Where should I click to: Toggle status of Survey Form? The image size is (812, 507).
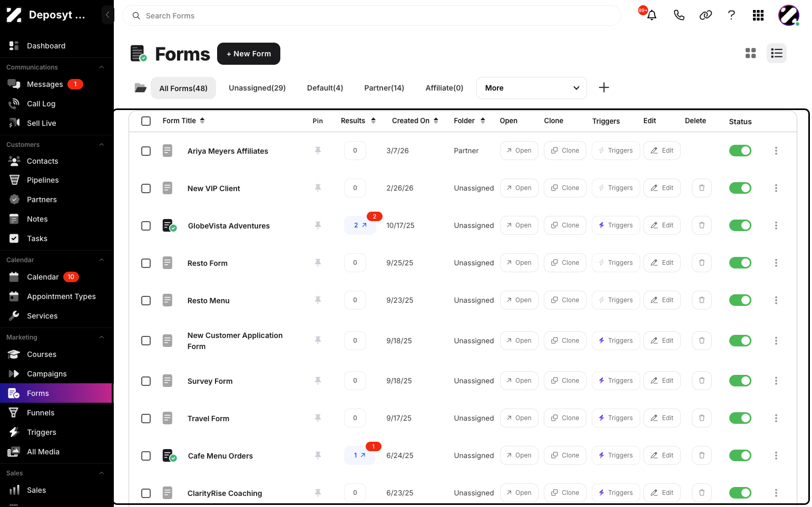[740, 381]
